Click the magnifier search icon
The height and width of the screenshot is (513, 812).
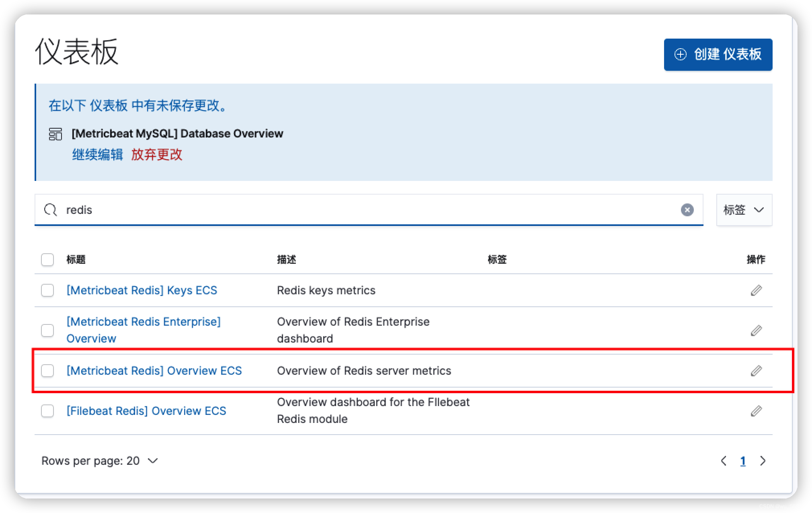coord(51,209)
